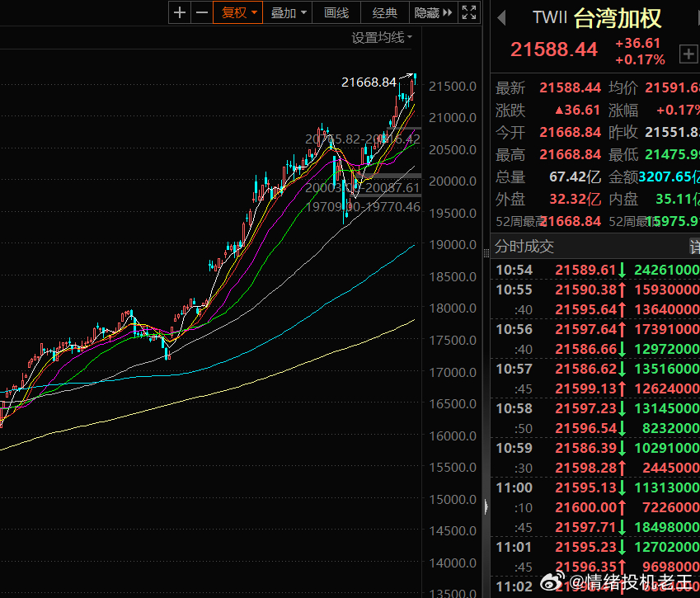Click the 17000.0 price axis label
This screenshot has width=700, height=598.
452,372
